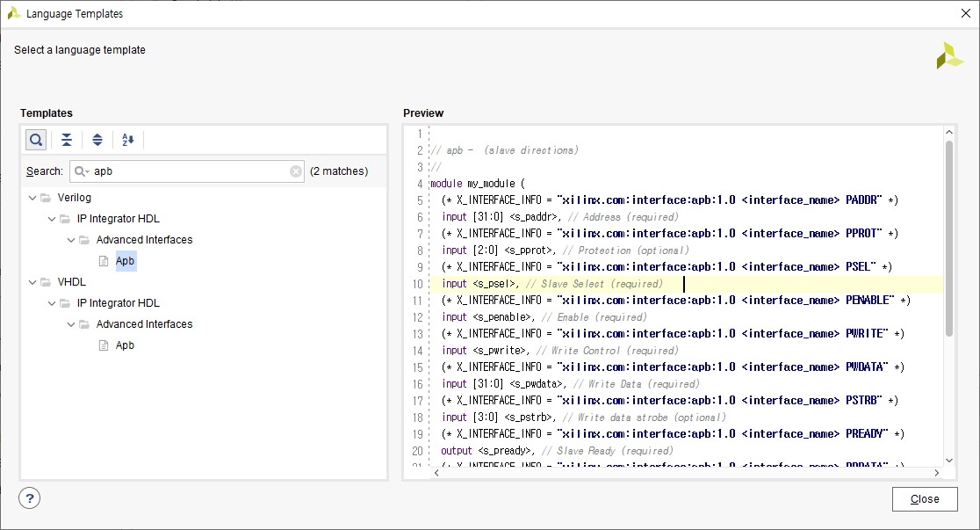Image resolution: width=980 pixels, height=530 pixels.
Task: Click the Xilinx Vivado logo icon at top right
Action: 949,55
